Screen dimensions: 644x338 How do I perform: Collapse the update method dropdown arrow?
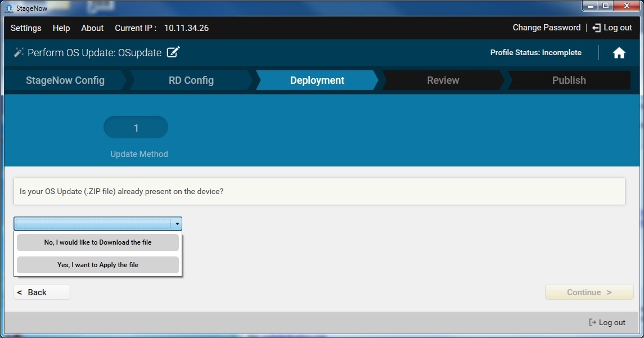177,224
